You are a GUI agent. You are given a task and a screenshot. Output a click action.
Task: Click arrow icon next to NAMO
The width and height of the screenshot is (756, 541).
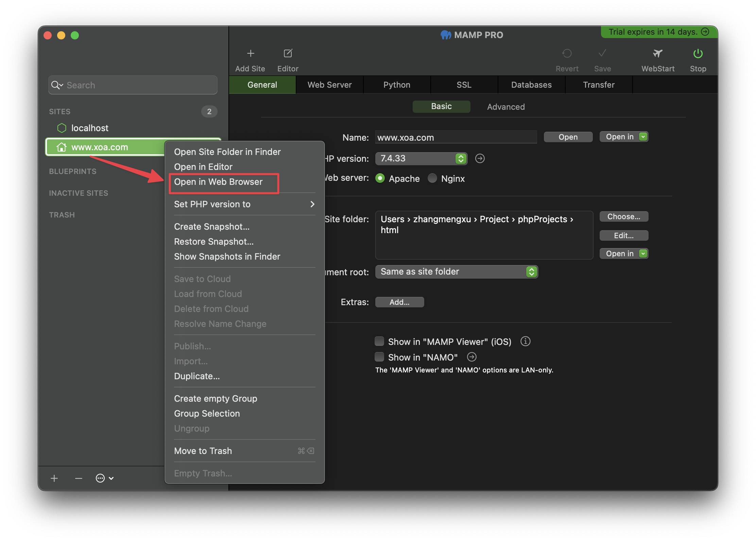pos(471,357)
